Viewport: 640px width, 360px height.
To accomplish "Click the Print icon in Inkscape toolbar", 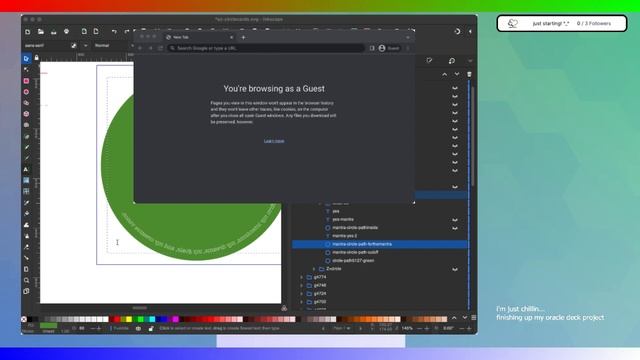I will coord(66,31).
